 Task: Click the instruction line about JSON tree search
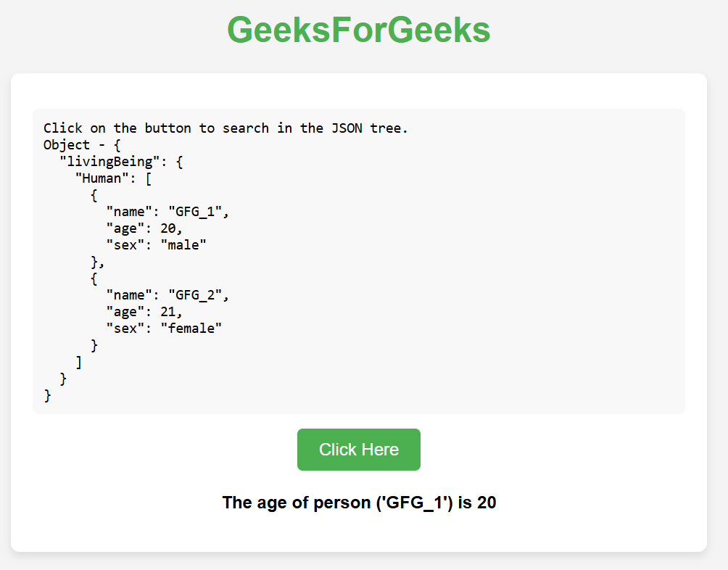click(226, 128)
